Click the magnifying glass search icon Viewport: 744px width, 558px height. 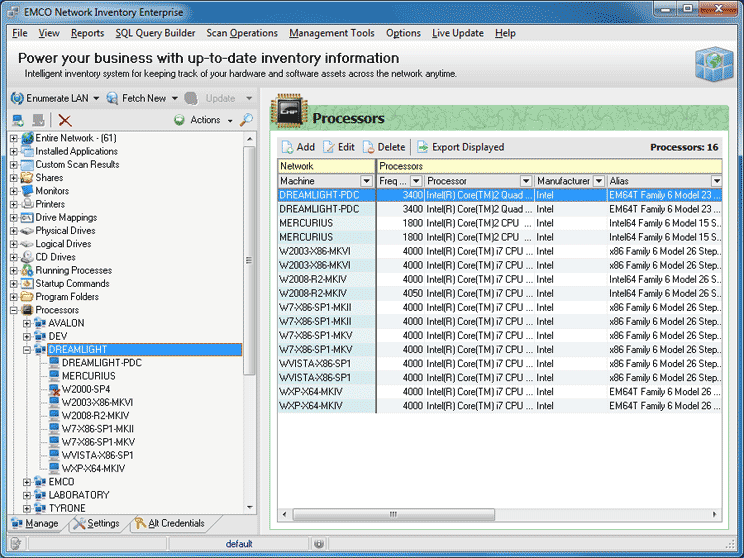(x=246, y=120)
